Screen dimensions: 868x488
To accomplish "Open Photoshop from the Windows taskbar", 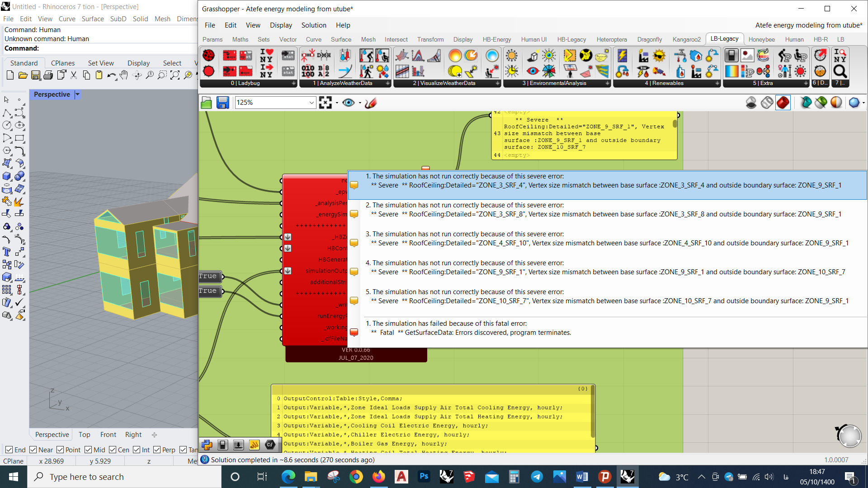I will point(424,477).
